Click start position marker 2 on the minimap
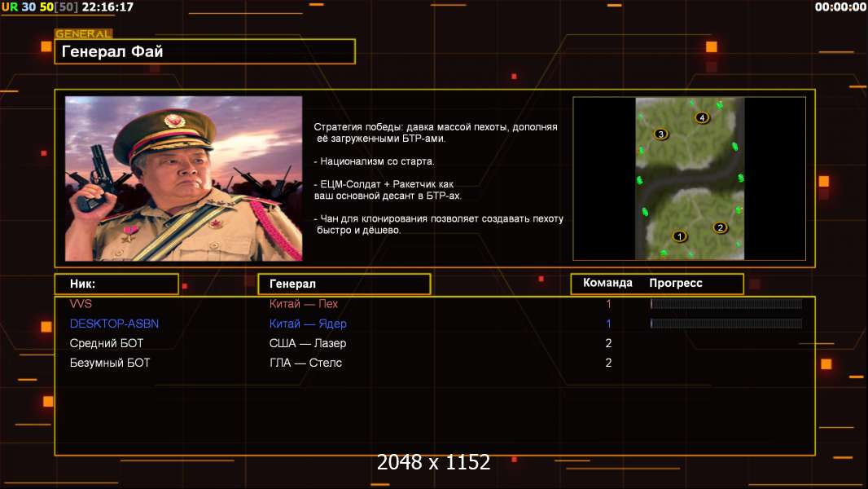 720,227
